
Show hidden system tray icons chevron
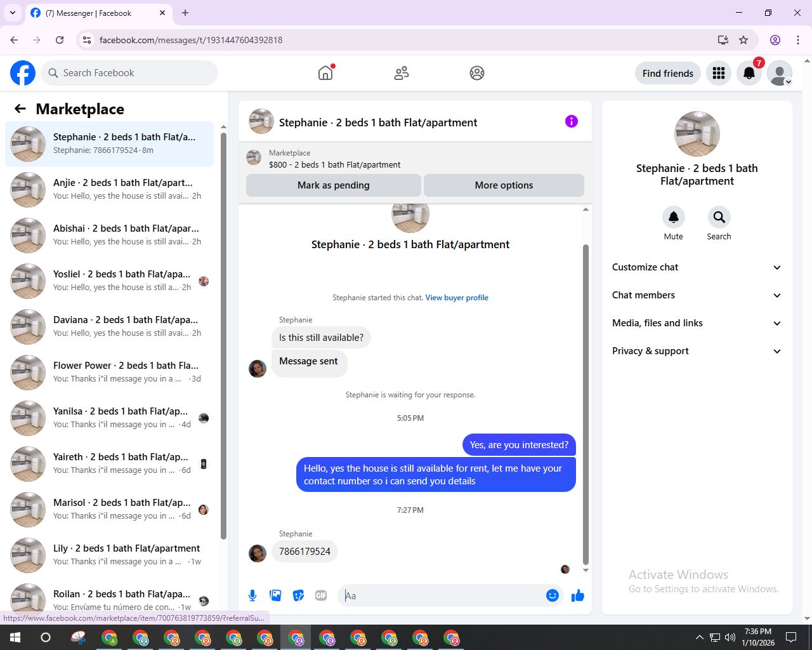699,637
